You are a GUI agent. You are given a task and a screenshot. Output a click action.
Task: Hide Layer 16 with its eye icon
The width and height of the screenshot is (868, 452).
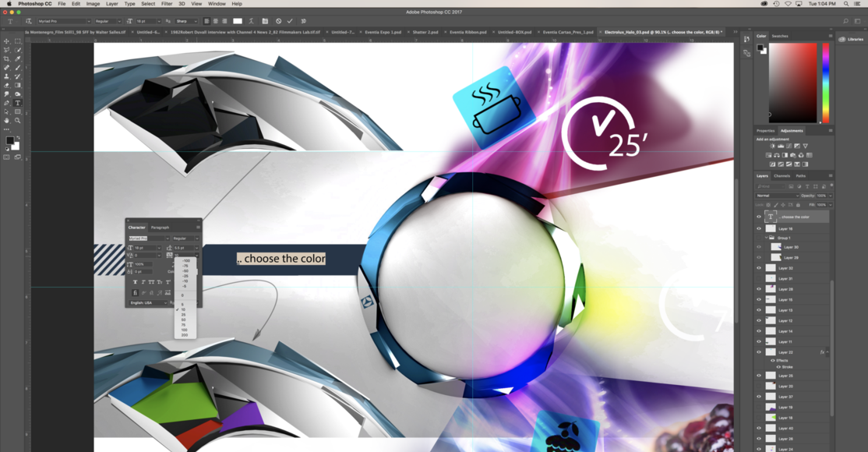[x=759, y=228]
